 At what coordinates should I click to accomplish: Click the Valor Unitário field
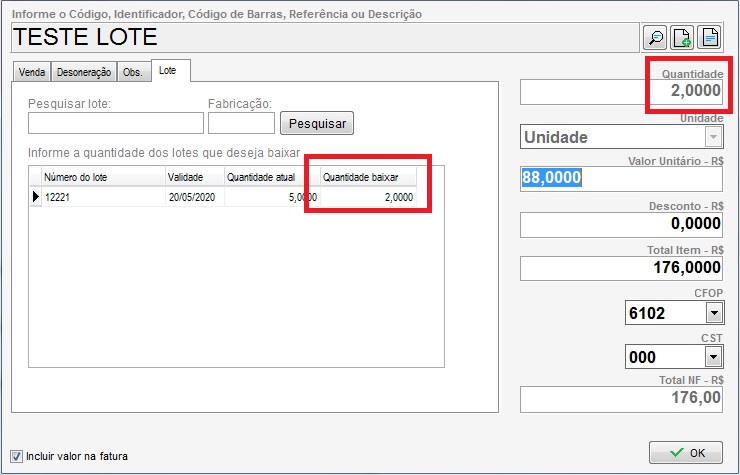tap(620, 178)
